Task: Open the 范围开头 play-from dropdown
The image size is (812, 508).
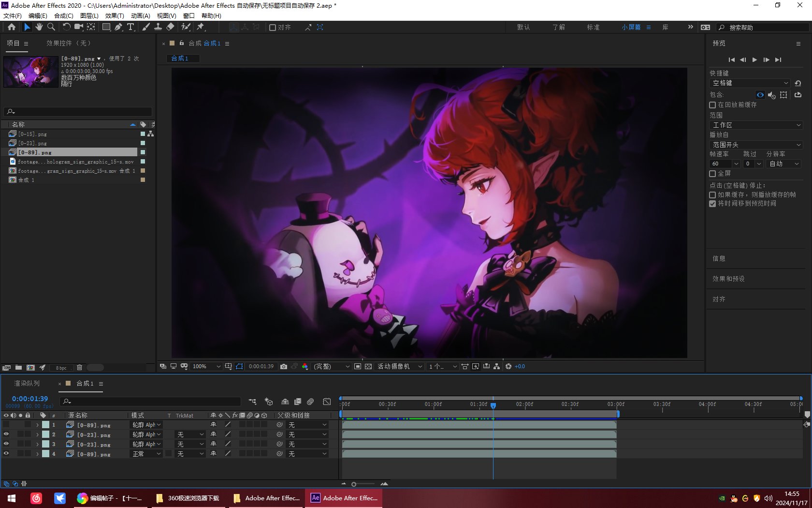Action: coord(756,145)
